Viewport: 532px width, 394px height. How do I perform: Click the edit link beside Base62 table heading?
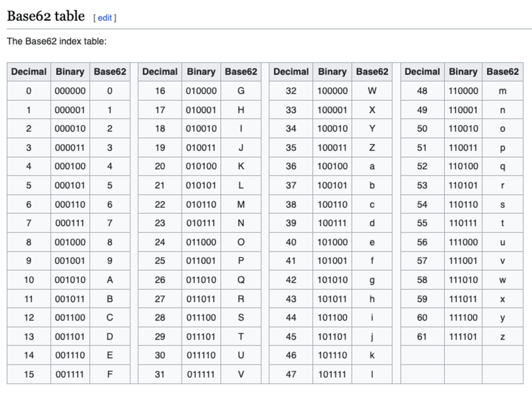[x=104, y=18]
